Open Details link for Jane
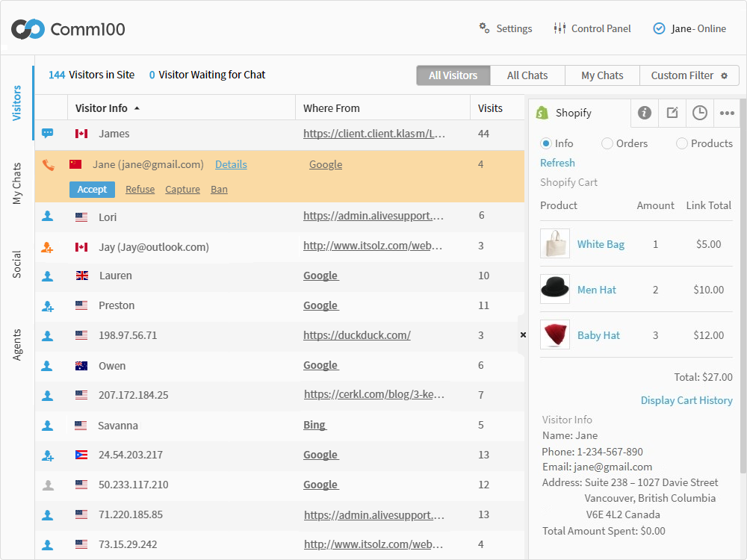Screen dimensions: 747x560 click(231, 164)
